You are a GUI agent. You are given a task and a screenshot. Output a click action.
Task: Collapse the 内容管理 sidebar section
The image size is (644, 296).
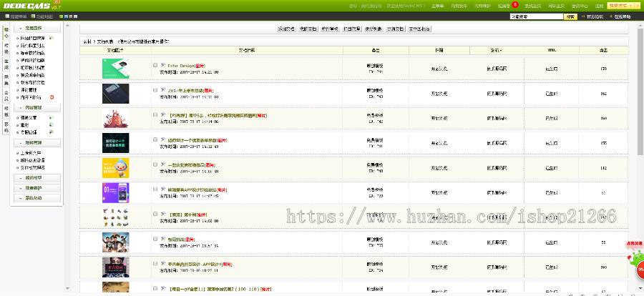[x=37, y=107]
